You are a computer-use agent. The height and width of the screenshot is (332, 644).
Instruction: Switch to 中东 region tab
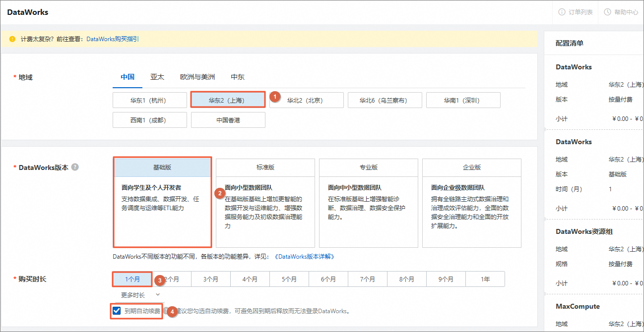pos(238,77)
